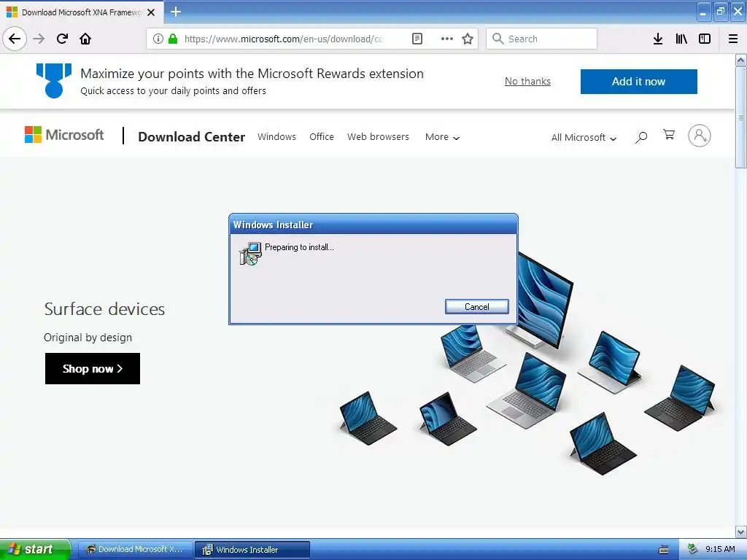The image size is (747, 560).
Task: Click the Microsoft logo
Action: [x=64, y=135]
